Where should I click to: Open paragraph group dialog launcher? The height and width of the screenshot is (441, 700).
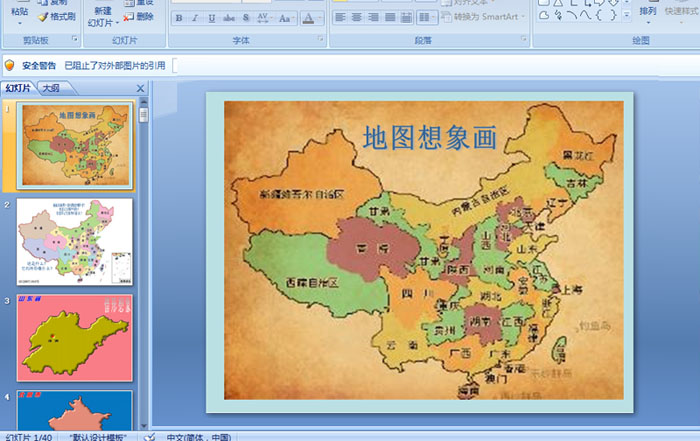pos(524,39)
